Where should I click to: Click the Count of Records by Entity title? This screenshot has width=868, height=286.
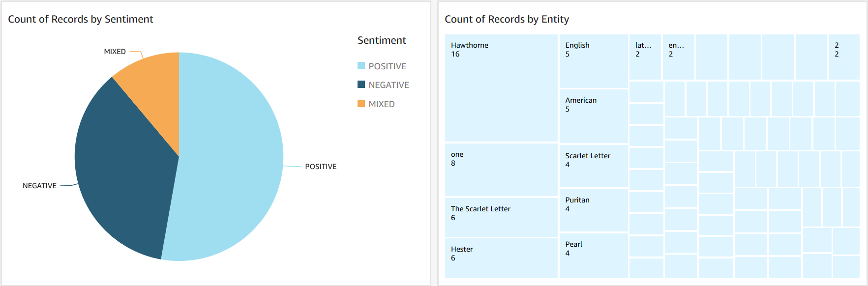pyautogui.click(x=507, y=19)
